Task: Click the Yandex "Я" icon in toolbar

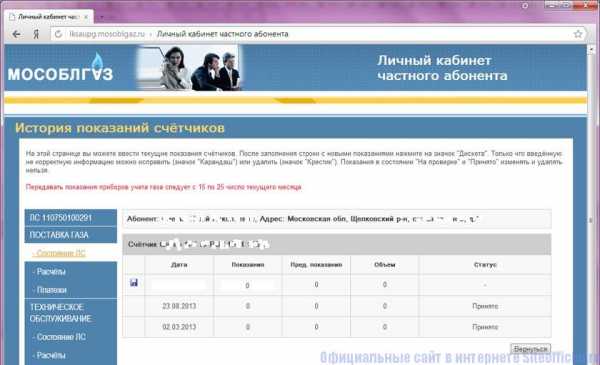Action: [x=36, y=34]
